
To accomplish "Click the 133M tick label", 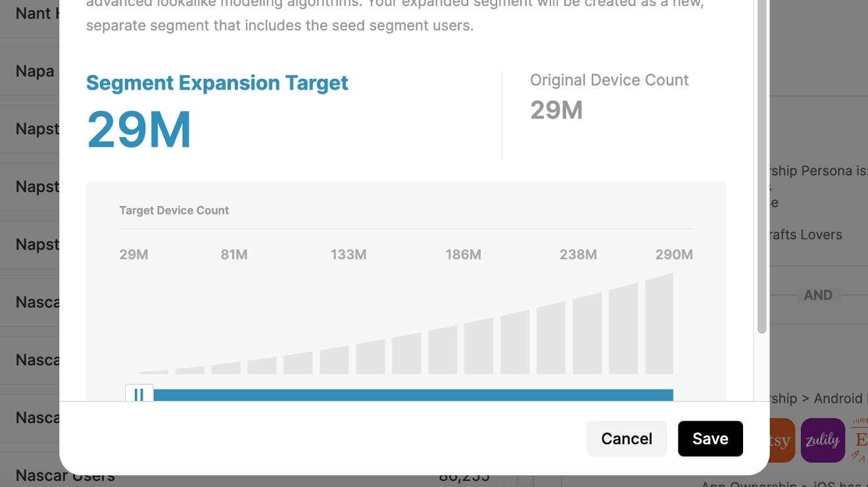I will [349, 255].
